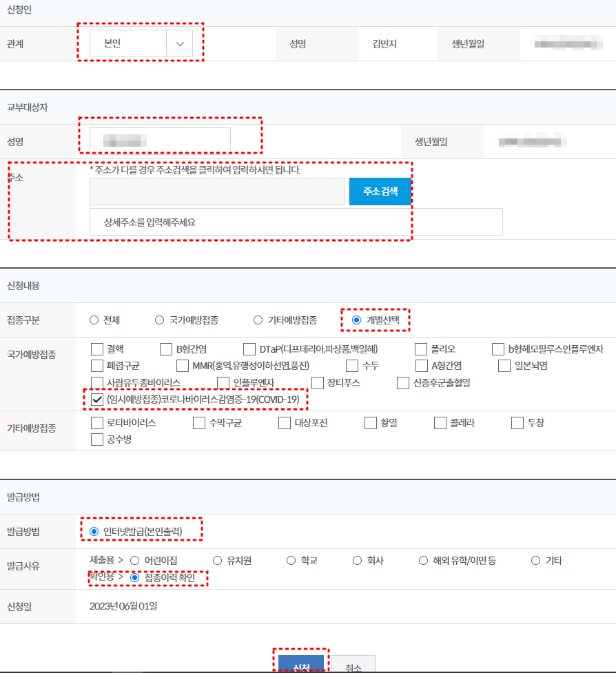Select the 회사 issuance reason
Image resolution: width=616 pixels, height=673 pixels.
click(357, 561)
